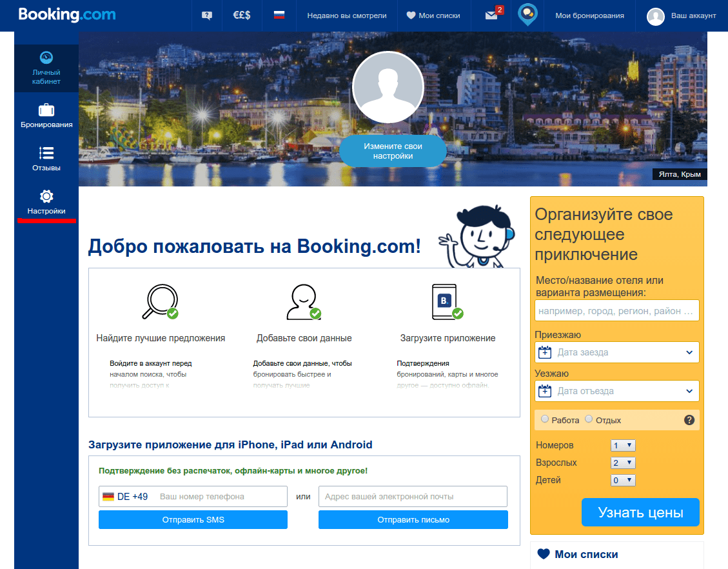Select the Бронирования suitcase icon

pyautogui.click(x=46, y=112)
